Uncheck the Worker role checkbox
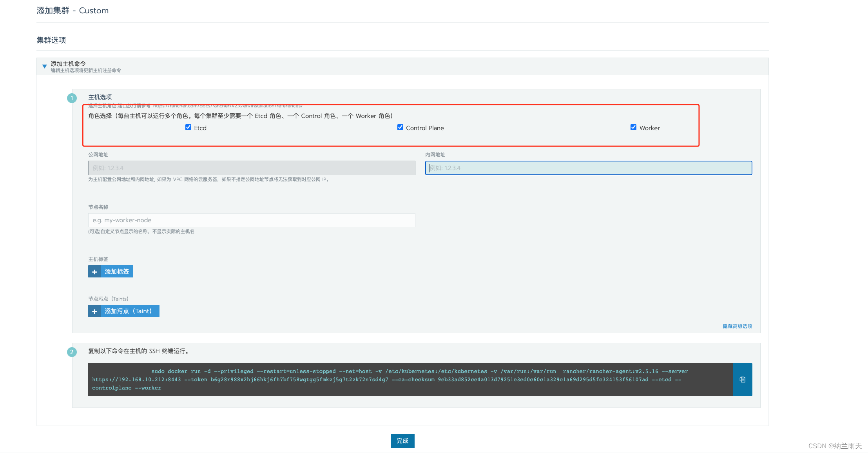The height and width of the screenshot is (453, 868). pyautogui.click(x=633, y=127)
